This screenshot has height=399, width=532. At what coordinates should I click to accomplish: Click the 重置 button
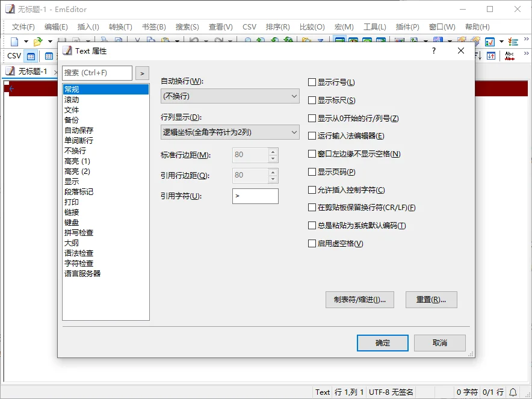coord(431,300)
